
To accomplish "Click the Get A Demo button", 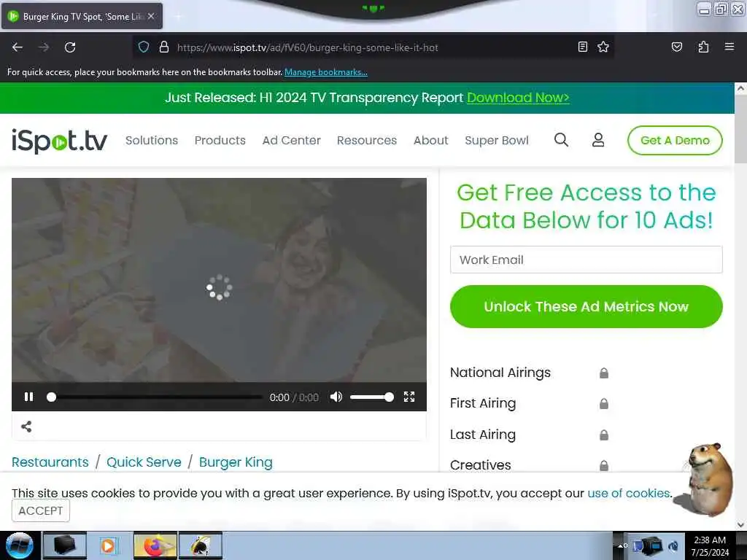I will [675, 140].
